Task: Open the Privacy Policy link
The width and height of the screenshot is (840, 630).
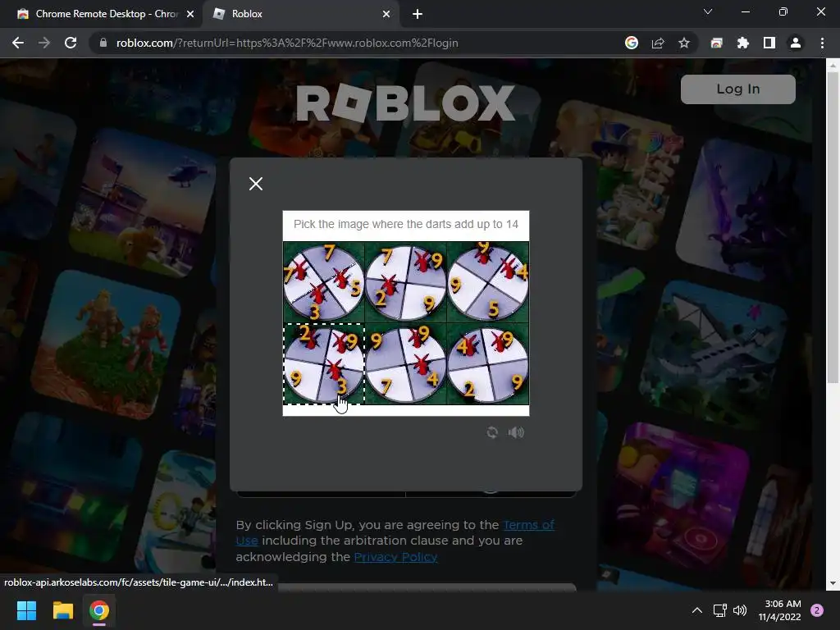Action: pos(395,557)
